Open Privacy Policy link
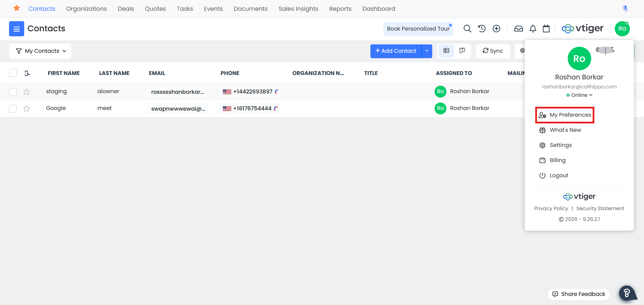This screenshot has width=644, height=305. pos(551,208)
